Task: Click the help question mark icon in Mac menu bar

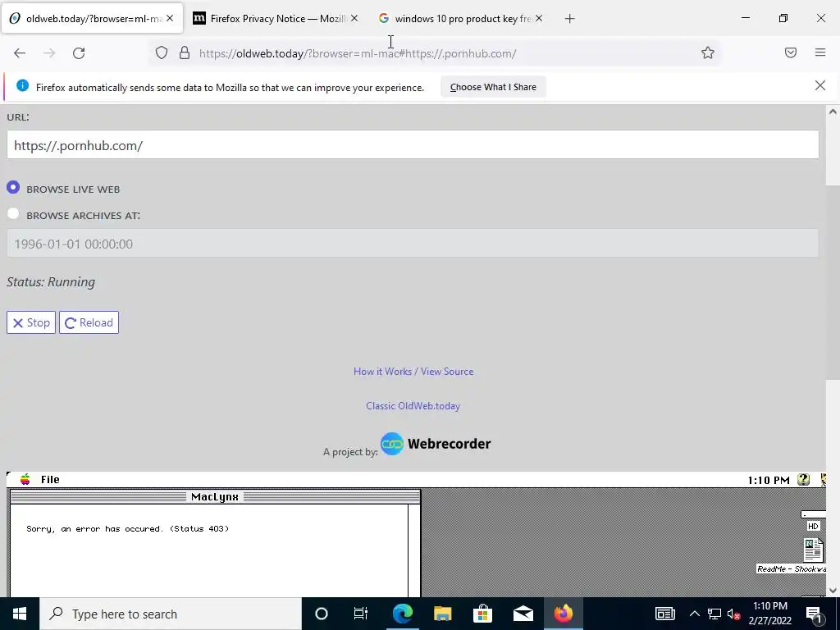Action: [x=803, y=479]
